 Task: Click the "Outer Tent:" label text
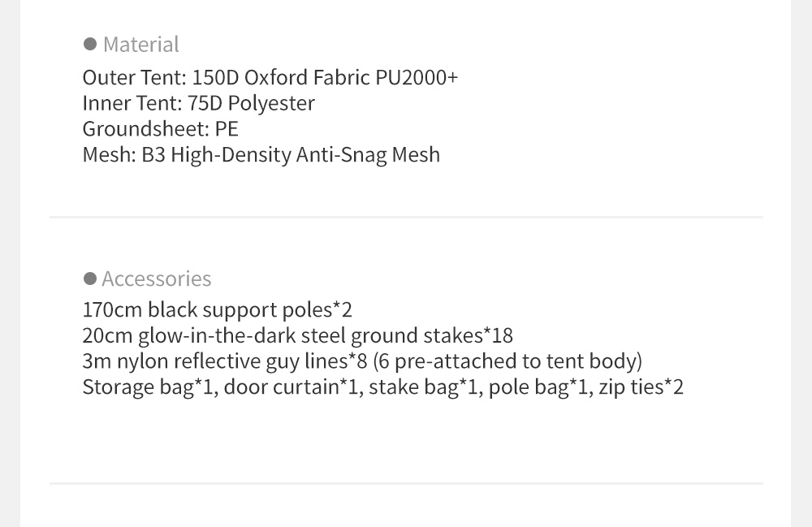[135, 77]
